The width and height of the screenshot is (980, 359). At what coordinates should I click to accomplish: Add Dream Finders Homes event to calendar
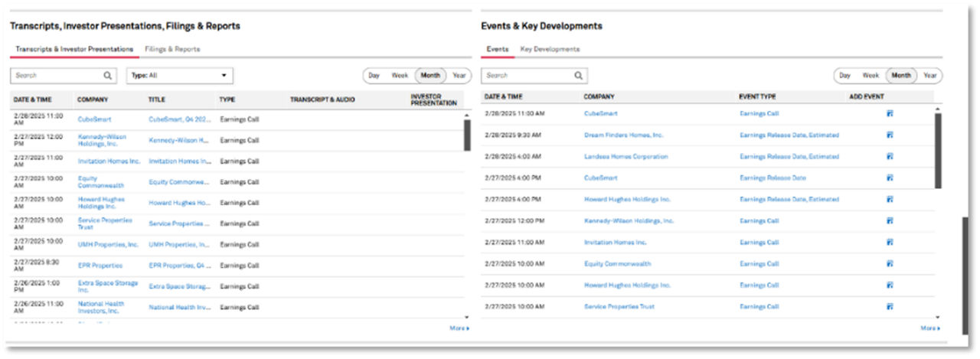pyautogui.click(x=890, y=135)
